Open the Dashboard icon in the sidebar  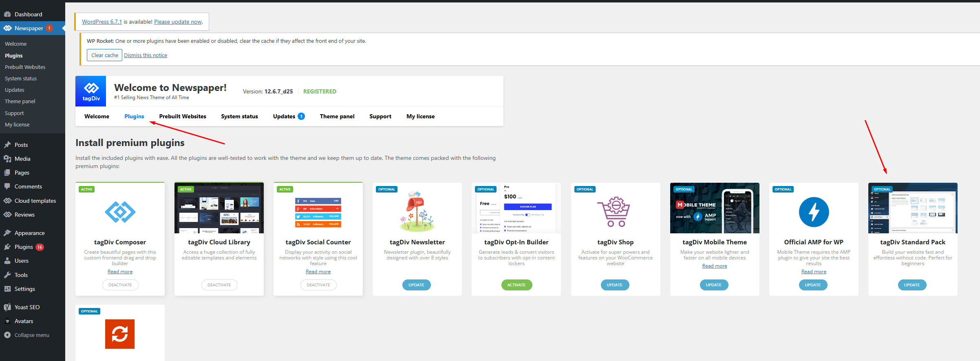coord(7,14)
